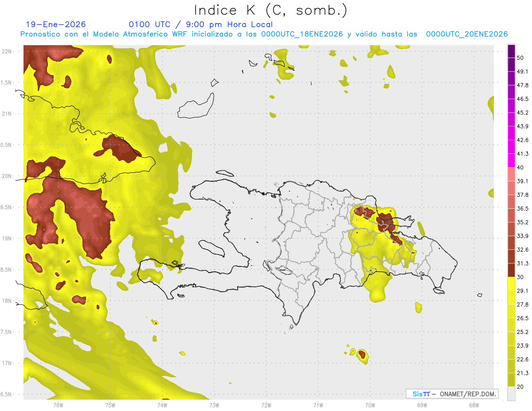Click the '39.1' colorbar value
532x411 pixels.
tap(523, 181)
